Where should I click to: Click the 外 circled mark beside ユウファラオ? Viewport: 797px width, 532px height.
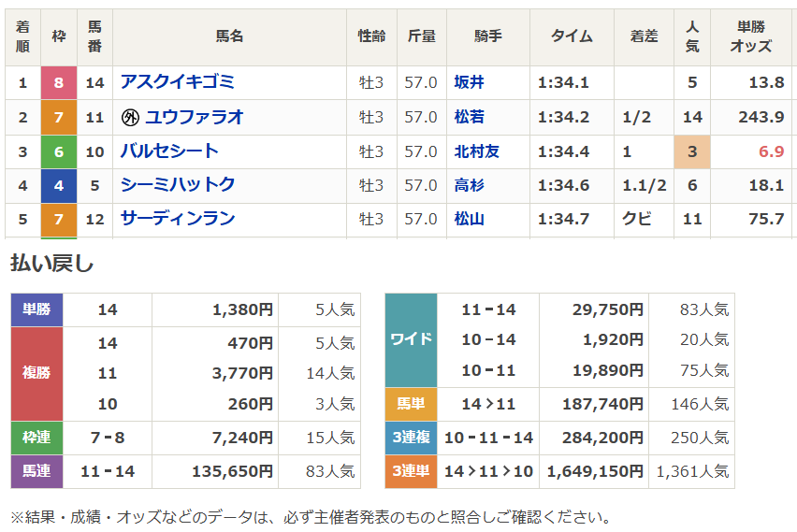130,118
